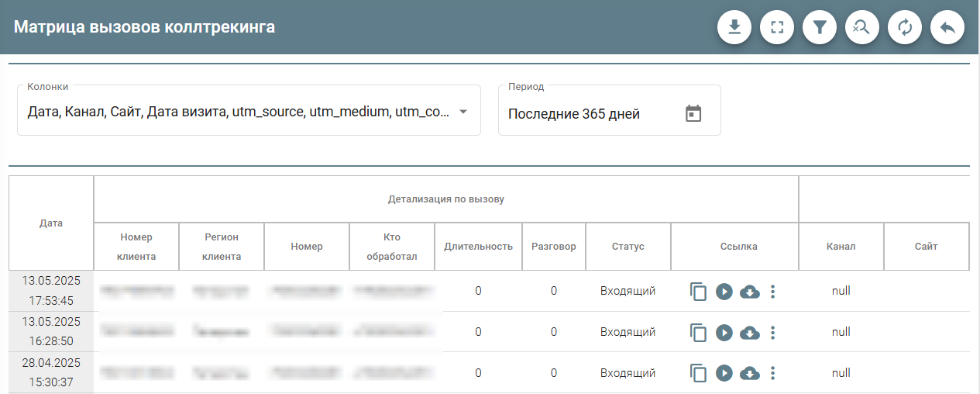Download recording of the 17:53:45 call
The width and height of the screenshot is (980, 394).
click(x=750, y=292)
